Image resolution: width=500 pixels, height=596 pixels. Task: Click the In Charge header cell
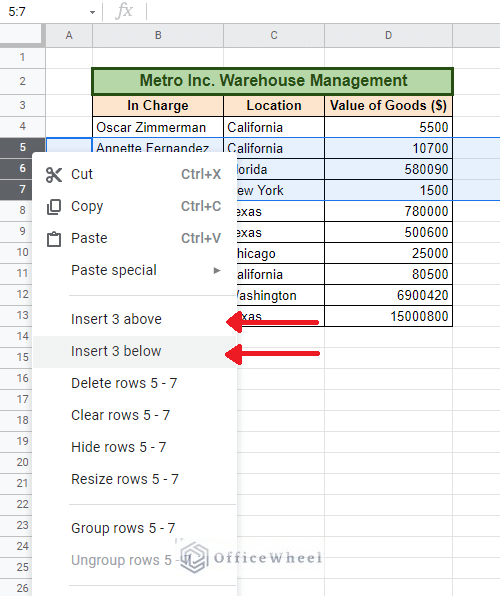click(158, 106)
